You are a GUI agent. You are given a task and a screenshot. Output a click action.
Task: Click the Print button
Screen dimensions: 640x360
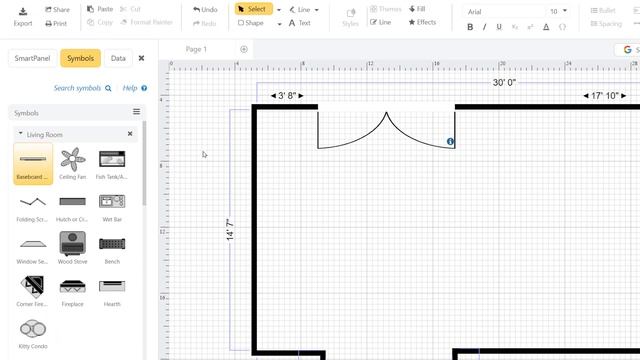(56, 24)
